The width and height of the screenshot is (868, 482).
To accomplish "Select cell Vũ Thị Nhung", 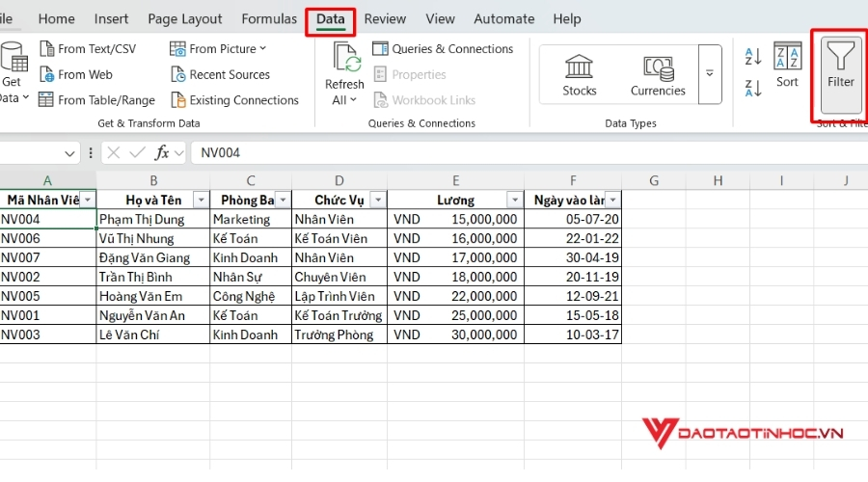I will (x=153, y=238).
